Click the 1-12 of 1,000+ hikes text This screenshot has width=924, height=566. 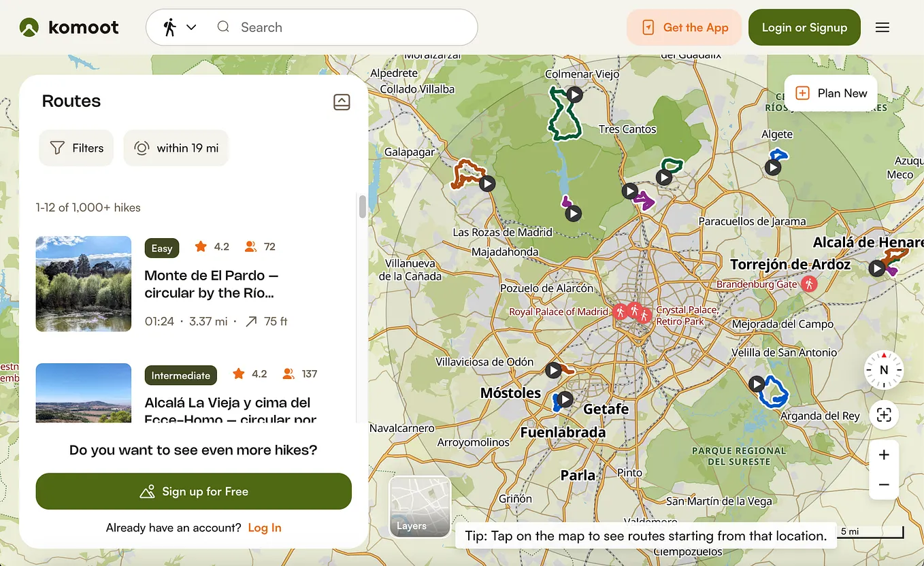click(x=88, y=207)
